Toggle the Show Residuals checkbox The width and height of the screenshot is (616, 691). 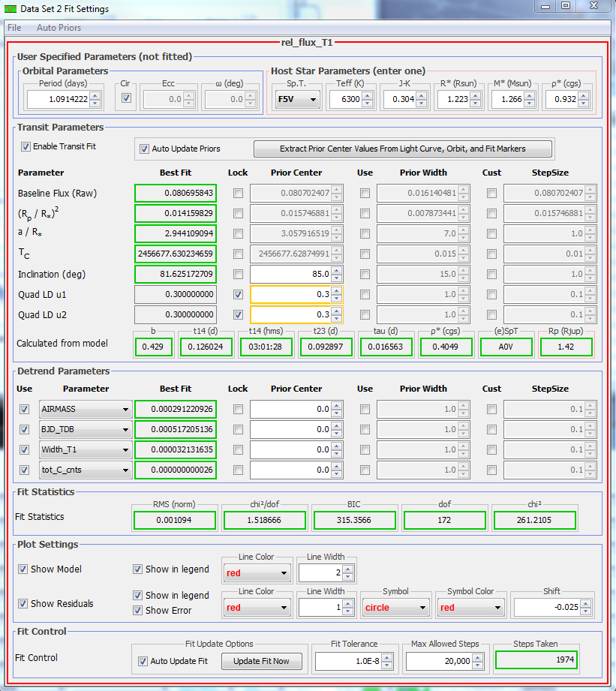(23, 603)
